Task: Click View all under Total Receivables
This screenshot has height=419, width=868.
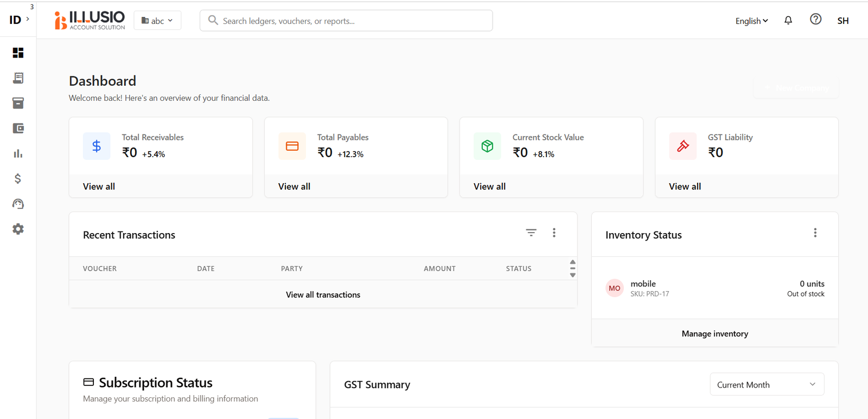Action: pyautogui.click(x=99, y=186)
